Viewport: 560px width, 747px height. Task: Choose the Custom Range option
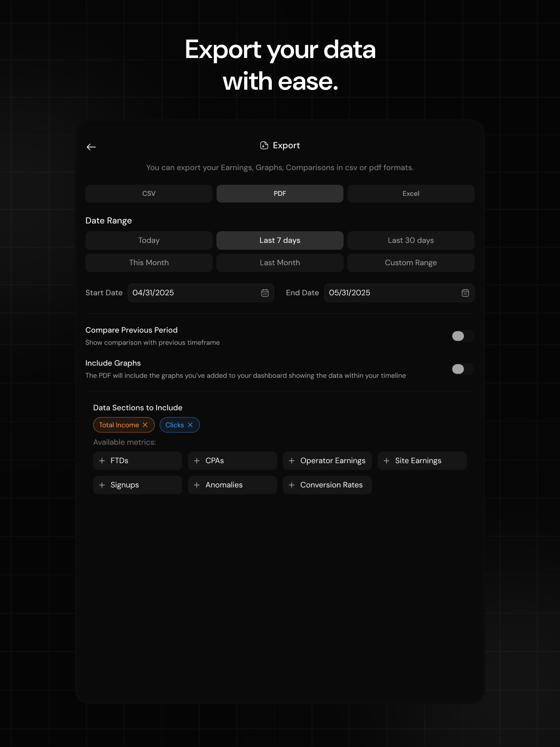click(411, 263)
